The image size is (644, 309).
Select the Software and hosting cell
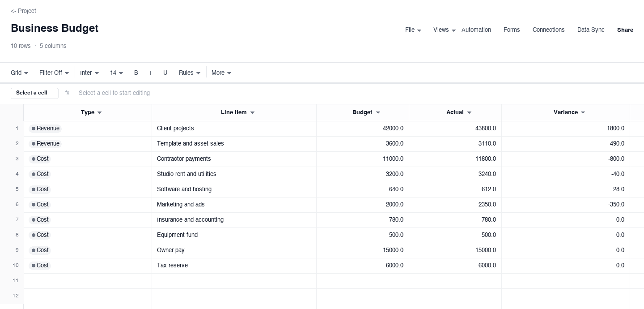coord(234,189)
